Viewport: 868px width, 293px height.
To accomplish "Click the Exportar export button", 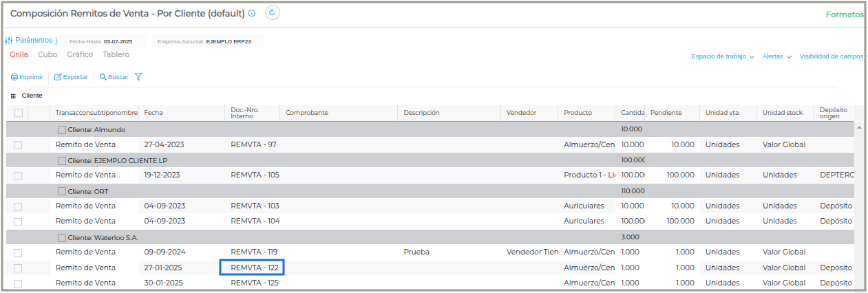I will [72, 77].
